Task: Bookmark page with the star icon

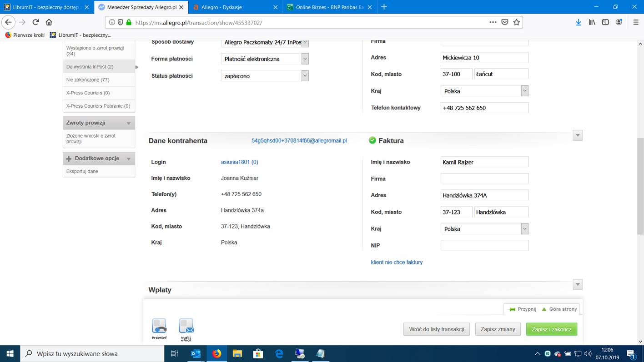Action: tap(516, 22)
